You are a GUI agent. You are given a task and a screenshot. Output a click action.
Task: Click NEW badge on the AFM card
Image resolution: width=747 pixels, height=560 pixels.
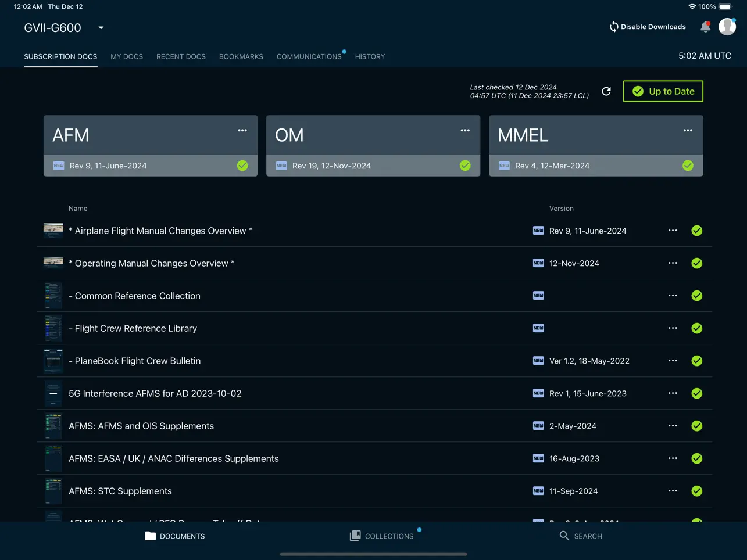click(x=59, y=166)
